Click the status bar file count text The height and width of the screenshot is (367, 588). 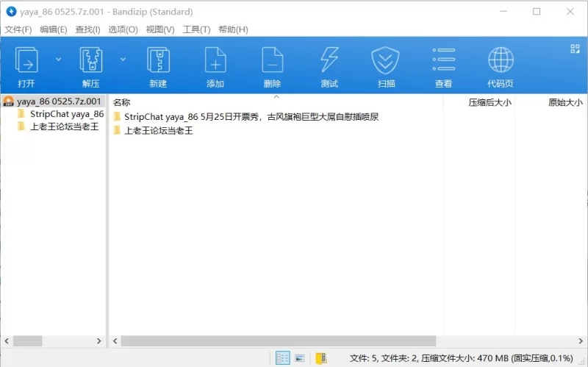(x=462, y=358)
